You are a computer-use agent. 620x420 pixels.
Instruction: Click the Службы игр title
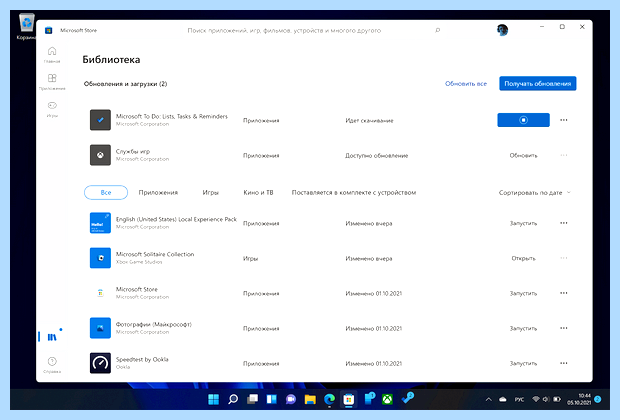pyautogui.click(x=133, y=151)
